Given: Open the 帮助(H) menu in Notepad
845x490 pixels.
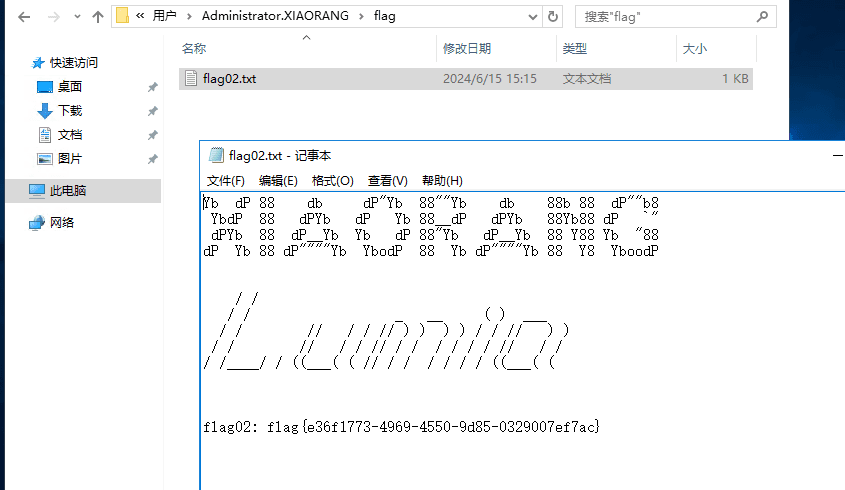Looking at the screenshot, I should coord(442,181).
